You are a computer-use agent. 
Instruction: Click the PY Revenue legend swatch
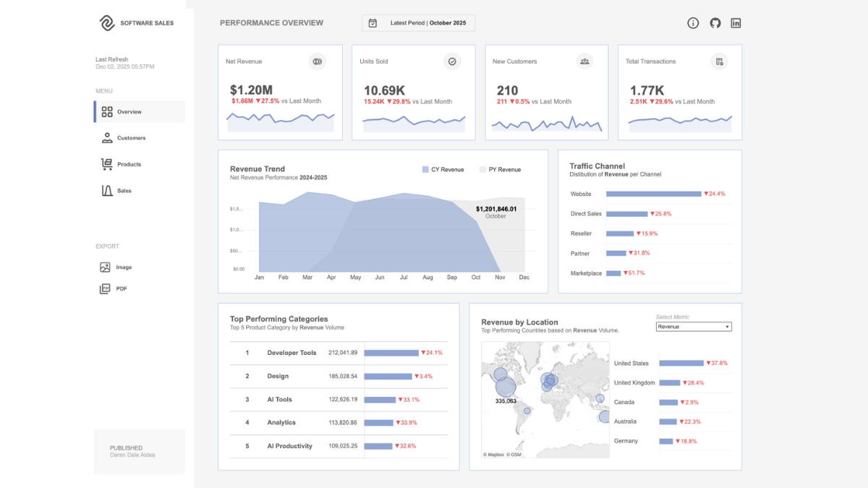[483, 170]
